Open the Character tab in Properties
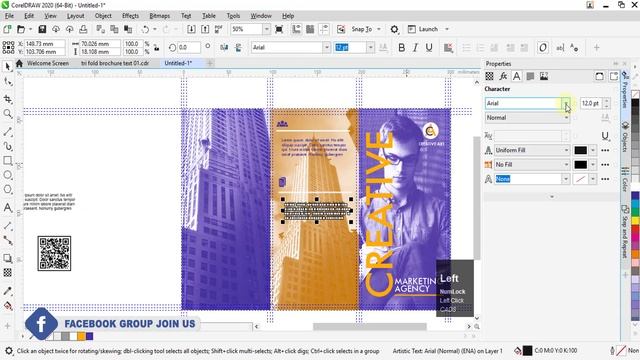The image size is (640, 360). [517, 76]
